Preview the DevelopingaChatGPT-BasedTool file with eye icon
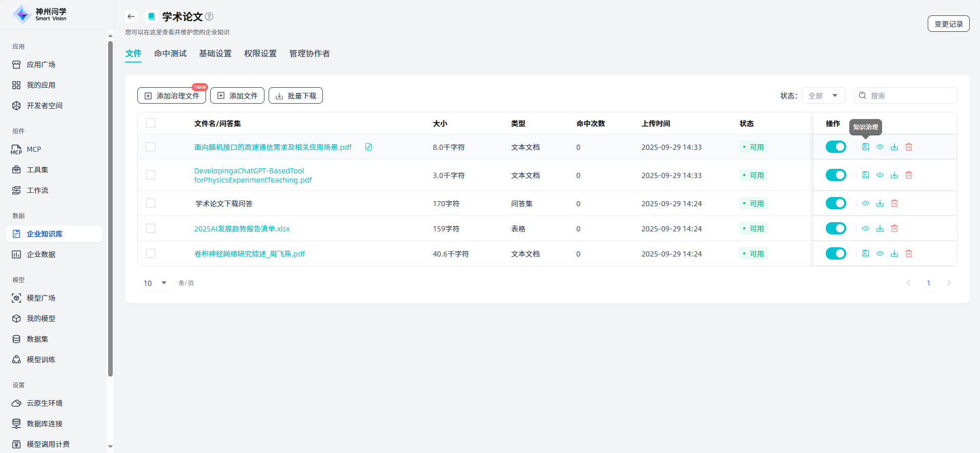This screenshot has width=980, height=453. pos(880,175)
